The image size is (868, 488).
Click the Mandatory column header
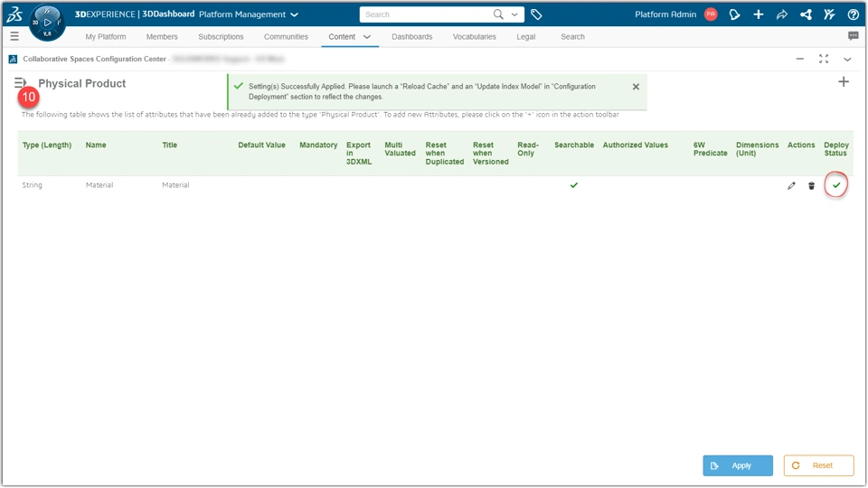click(318, 145)
